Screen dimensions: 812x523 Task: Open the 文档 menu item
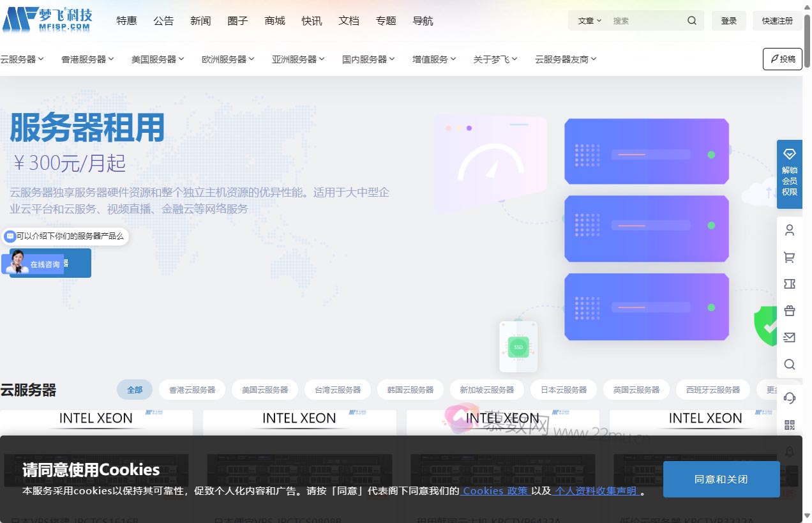(349, 20)
